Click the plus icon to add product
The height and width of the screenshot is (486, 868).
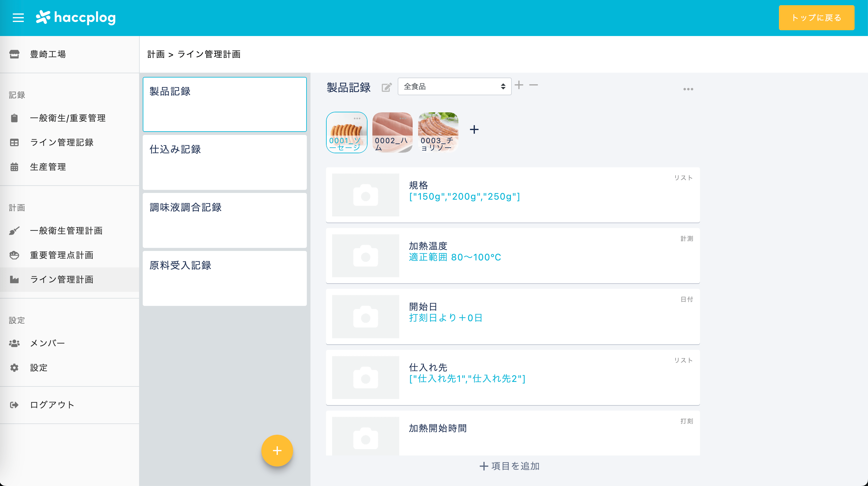tap(474, 129)
